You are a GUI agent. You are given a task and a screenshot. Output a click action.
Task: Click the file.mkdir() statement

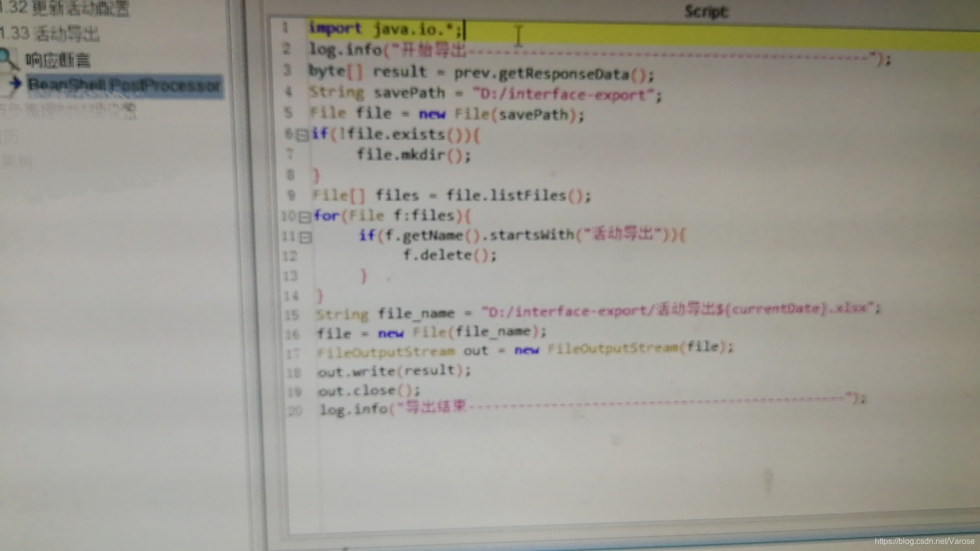pyautogui.click(x=413, y=155)
